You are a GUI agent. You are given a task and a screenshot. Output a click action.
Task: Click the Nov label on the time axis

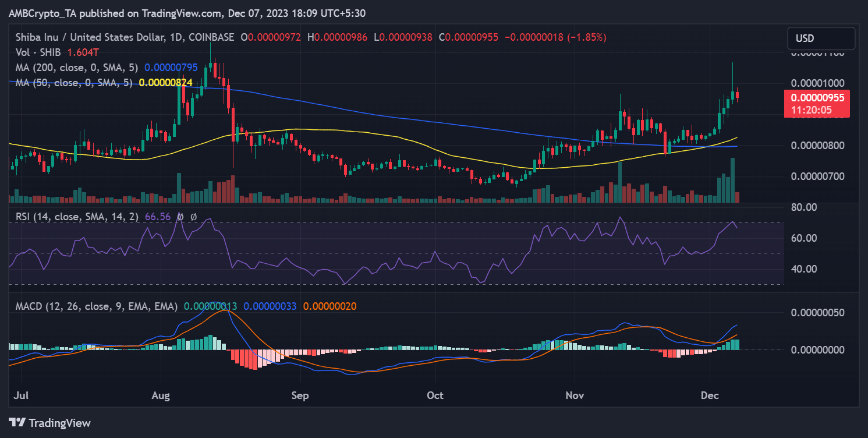(x=575, y=395)
